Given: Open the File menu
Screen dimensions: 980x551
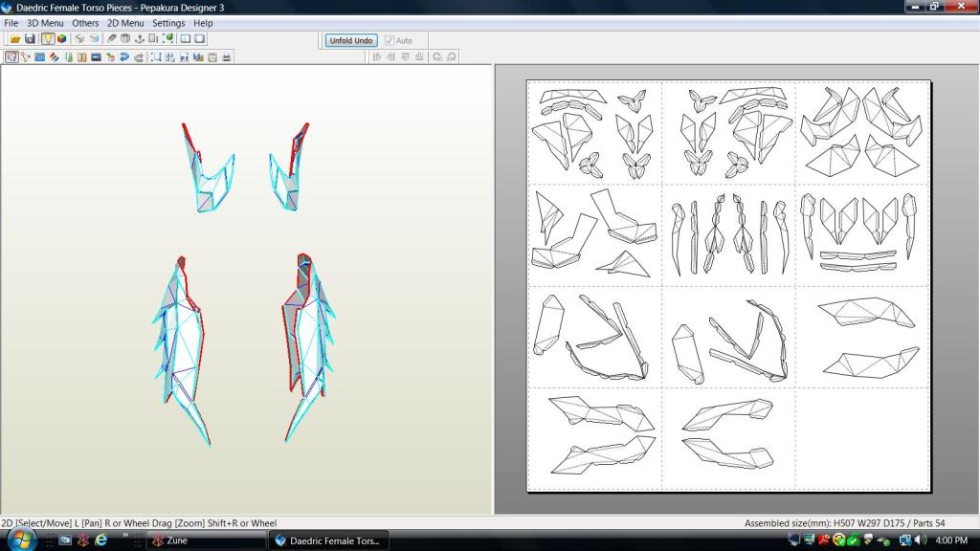Looking at the screenshot, I should [x=11, y=23].
